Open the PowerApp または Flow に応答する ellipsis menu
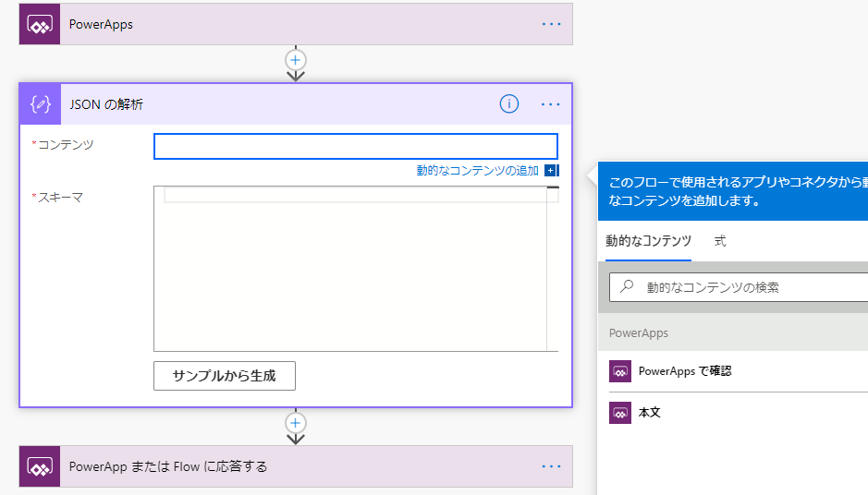Image resolution: width=868 pixels, height=495 pixels. [551, 466]
